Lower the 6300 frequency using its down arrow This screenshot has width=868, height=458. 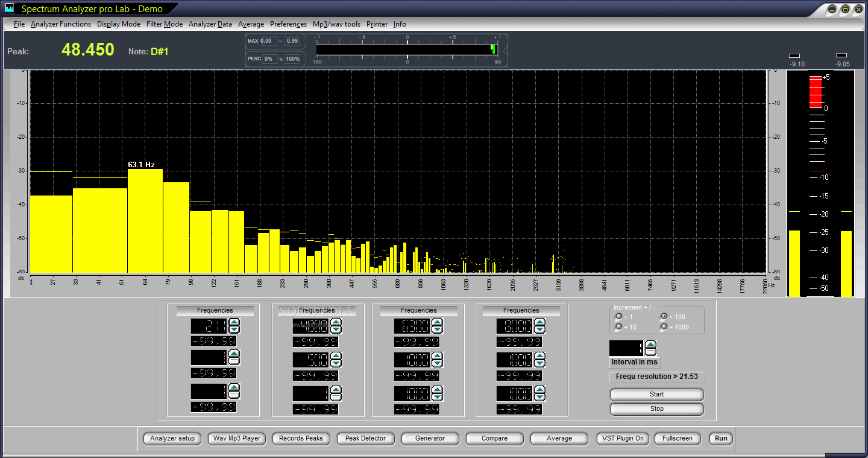437,330
